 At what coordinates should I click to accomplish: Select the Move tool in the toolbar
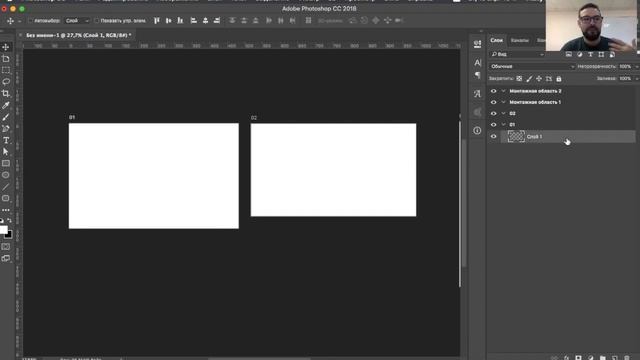(6, 47)
